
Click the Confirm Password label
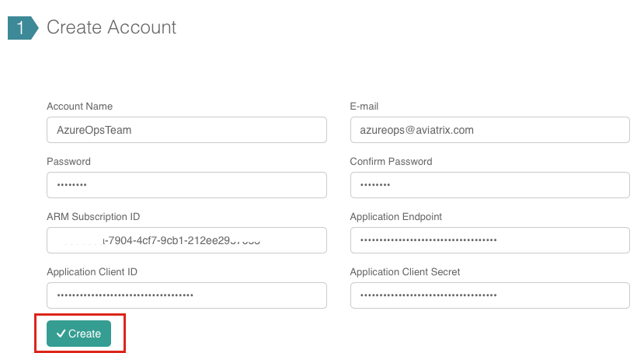(x=391, y=162)
